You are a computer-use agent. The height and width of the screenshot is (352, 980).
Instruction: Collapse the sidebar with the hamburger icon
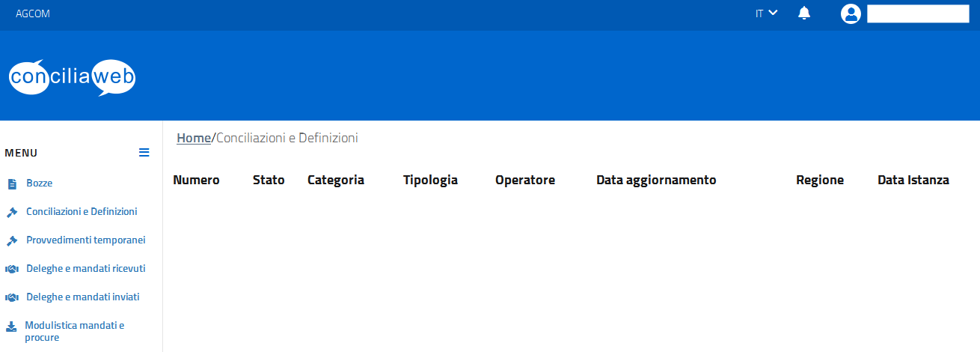click(144, 152)
